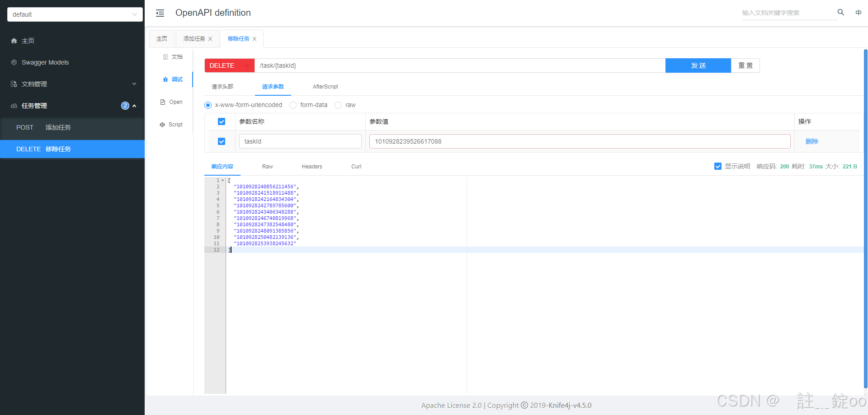Click the request URL field /task/{taskId}

[x=460, y=65]
